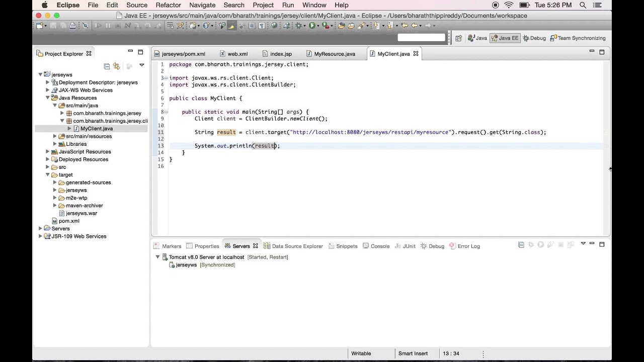Image resolution: width=644 pixels, height=362 pixels.
Task: Collapse the imports fold marker on line 3
Action: tap(166, 78)
